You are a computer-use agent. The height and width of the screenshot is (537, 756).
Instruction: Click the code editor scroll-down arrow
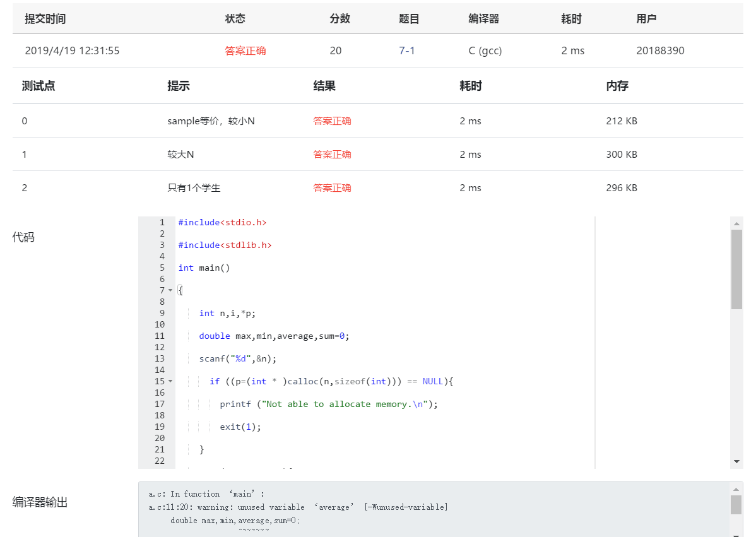(736, 462)
